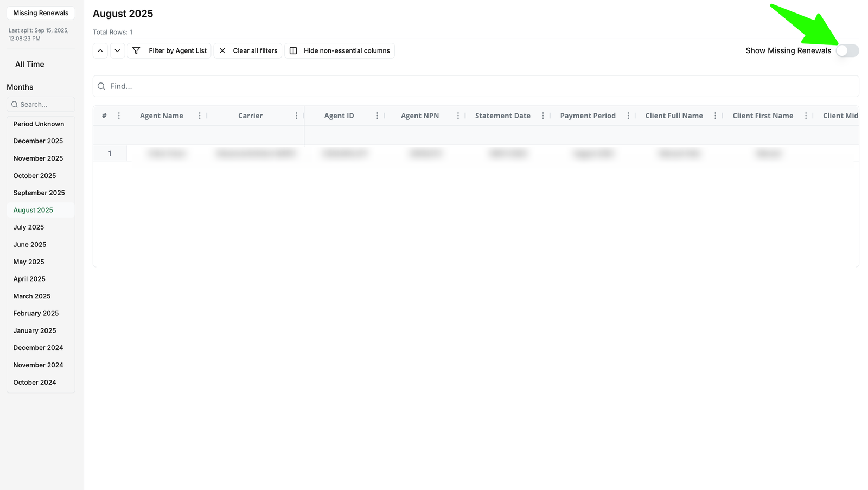This screenshot has height=490, width=868.
Task: Open the Client First Name column menu
Action: click(806, 116)
